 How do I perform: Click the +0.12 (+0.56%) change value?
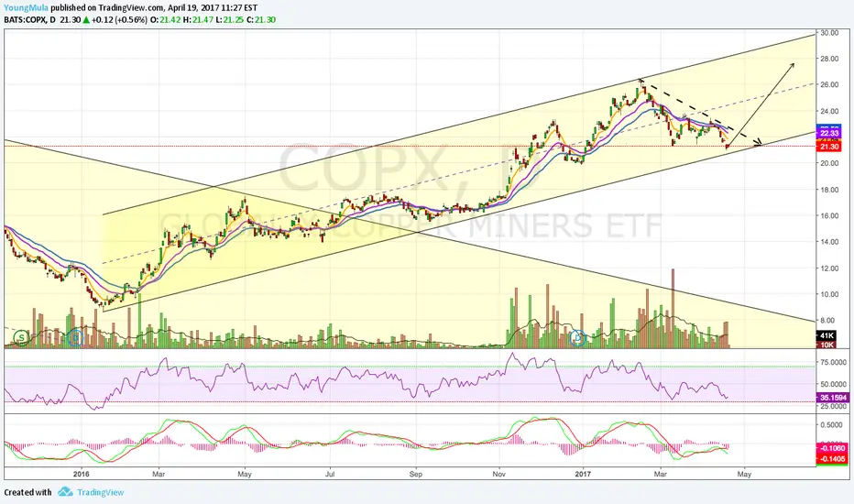(x=119, y=19)
